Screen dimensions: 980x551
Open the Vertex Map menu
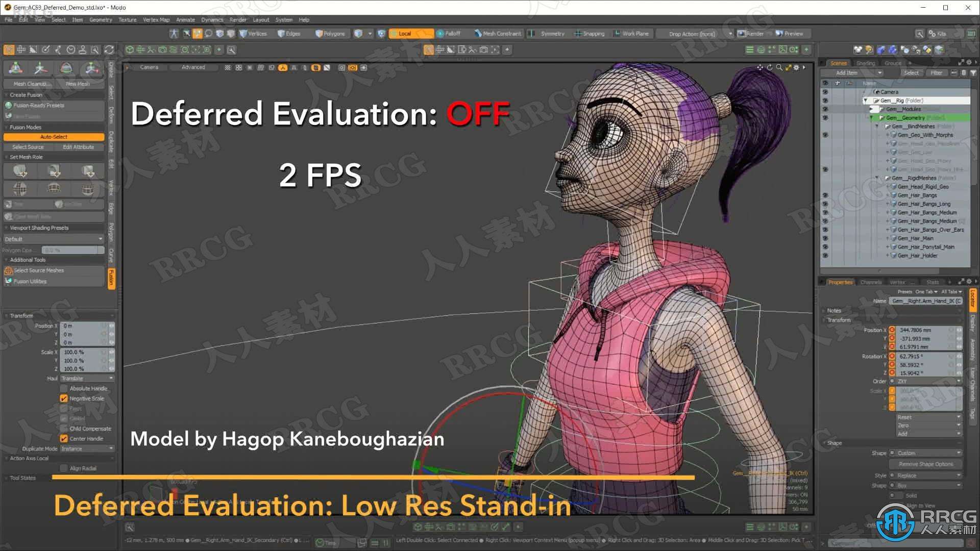tap(156, 20)
